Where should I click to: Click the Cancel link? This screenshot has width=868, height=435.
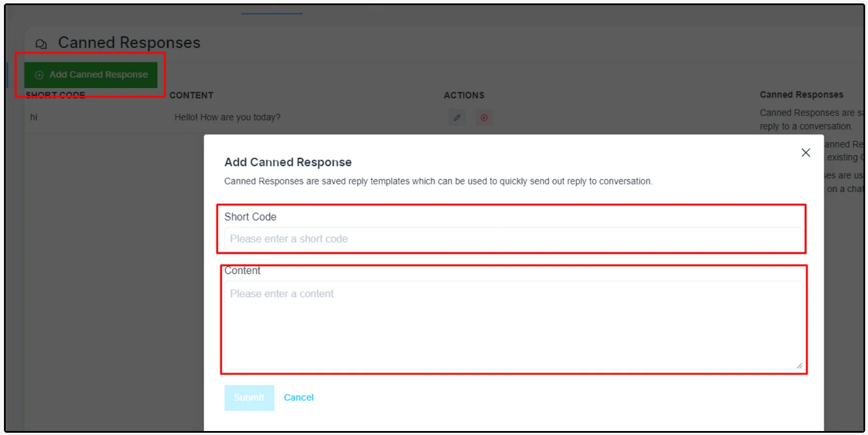point(298,398)
